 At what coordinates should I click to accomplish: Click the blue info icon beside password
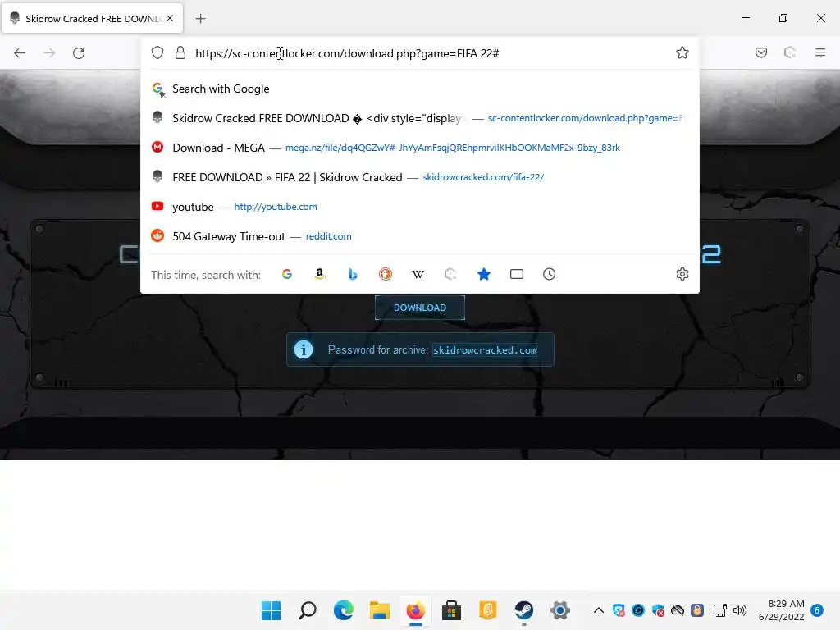304,349
